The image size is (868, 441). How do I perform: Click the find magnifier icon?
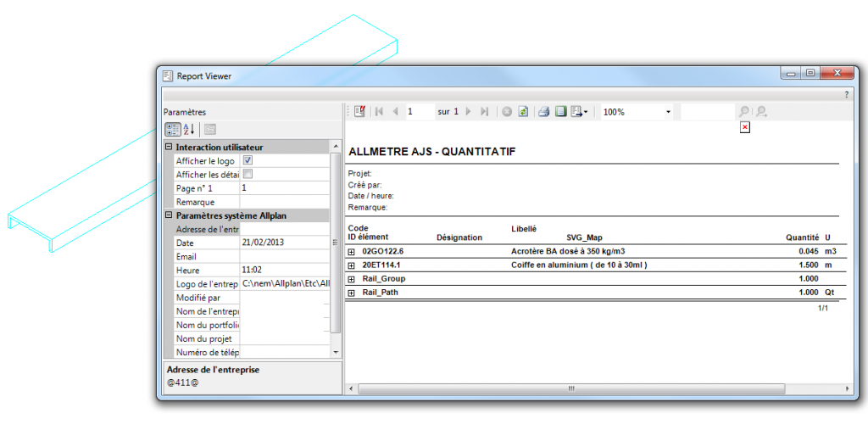[744, 111]
